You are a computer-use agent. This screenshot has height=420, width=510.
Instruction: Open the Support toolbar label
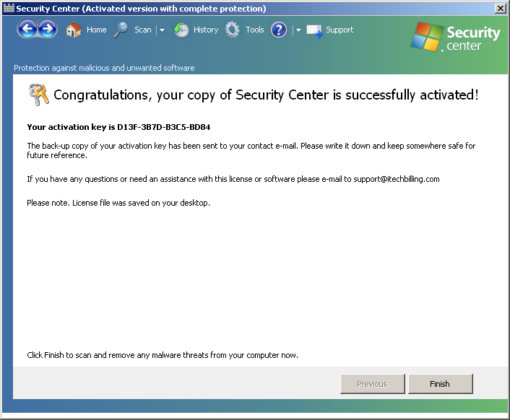click(x=340, y=30)
